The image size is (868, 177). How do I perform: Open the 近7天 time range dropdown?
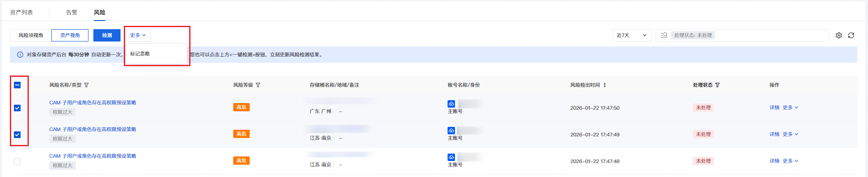coord(631,35)
